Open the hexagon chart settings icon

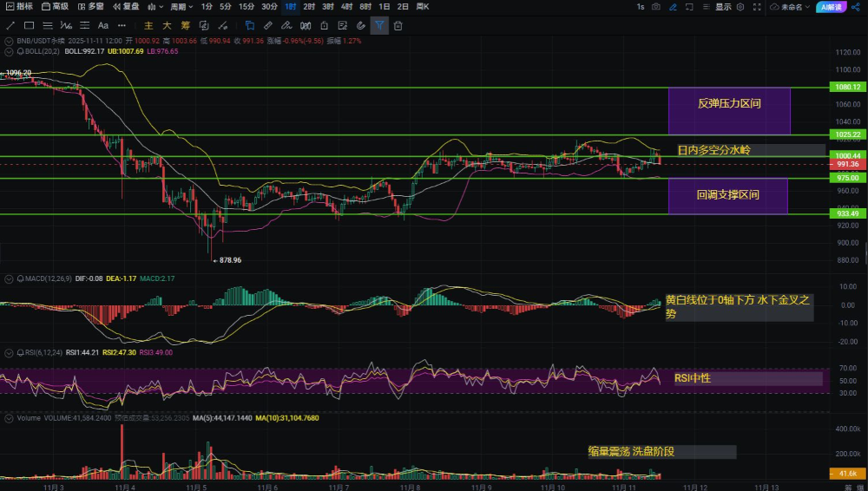coord(740,7)
